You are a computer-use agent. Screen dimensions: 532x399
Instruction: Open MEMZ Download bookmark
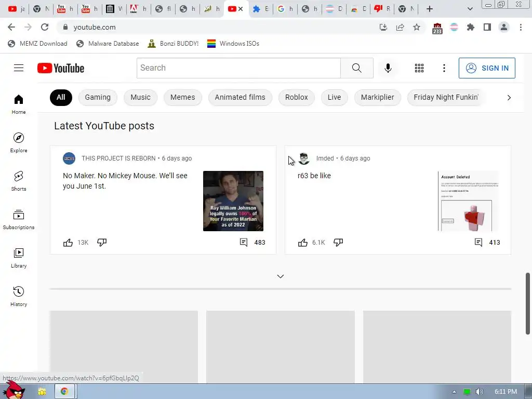click(x=37, y=44)
